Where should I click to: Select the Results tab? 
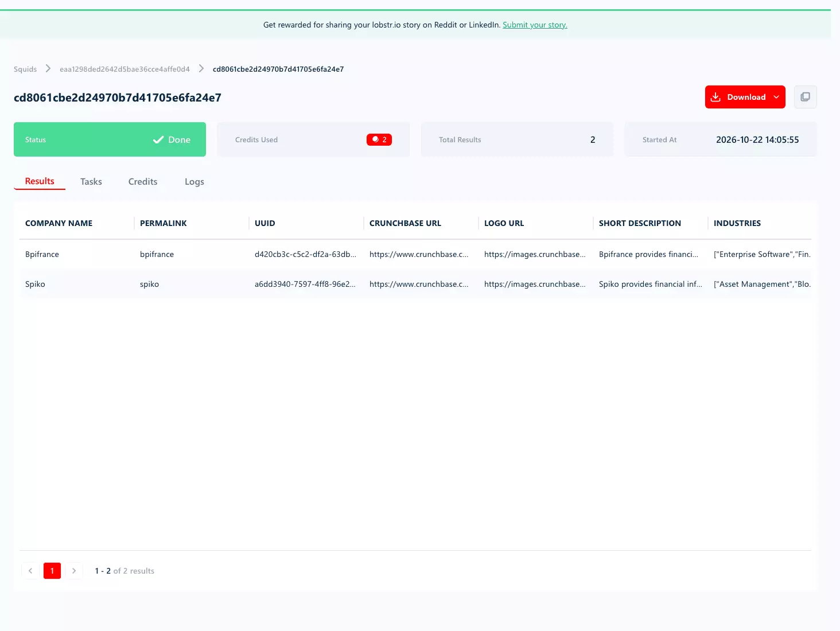coord(40,181)
